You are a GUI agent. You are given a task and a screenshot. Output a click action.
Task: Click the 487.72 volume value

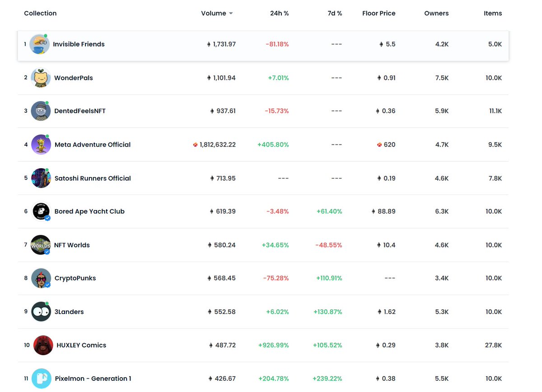point(225,345)
